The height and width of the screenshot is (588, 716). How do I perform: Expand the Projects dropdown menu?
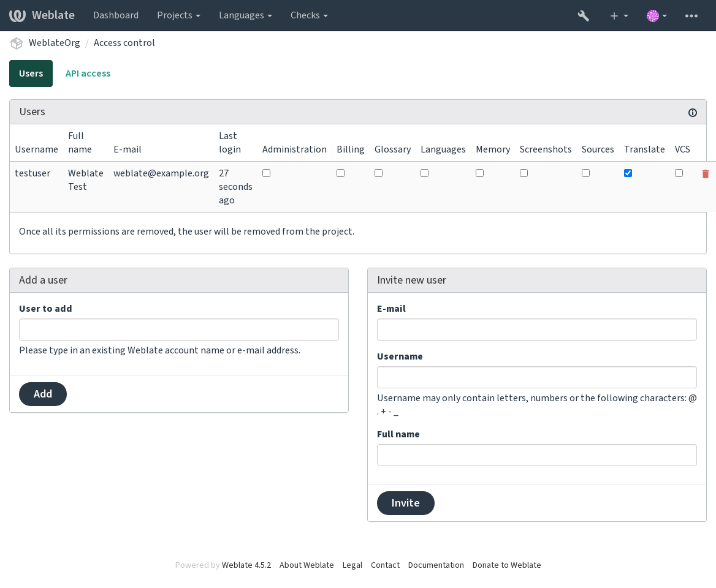(x=178, y=15)
